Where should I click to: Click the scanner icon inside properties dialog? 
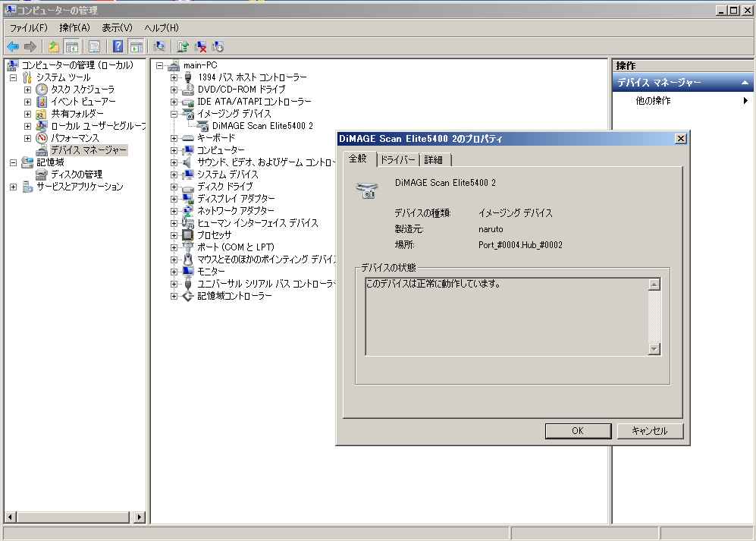coord(366,190)
